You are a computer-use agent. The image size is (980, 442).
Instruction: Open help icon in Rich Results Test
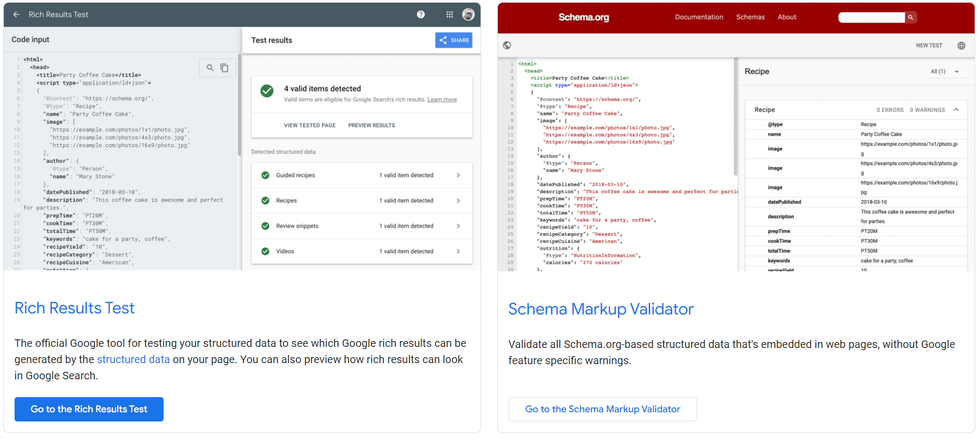(x=421, y=15)
